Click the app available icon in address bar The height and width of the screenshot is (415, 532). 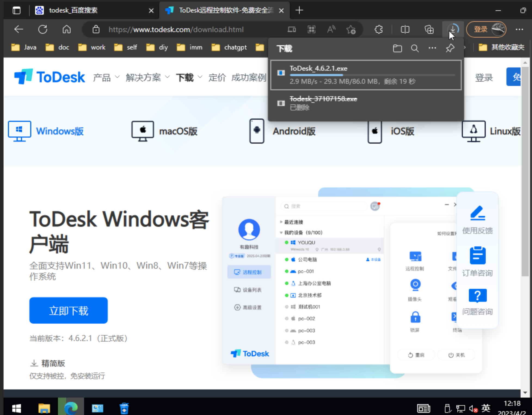click(292, 29)
